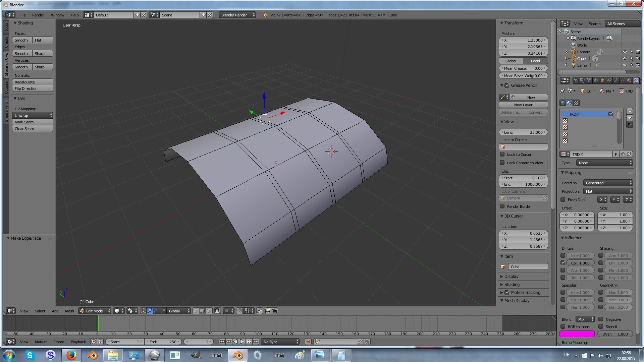The width and height of the screenshot is (644, 362).
Task: Click the snap magnet icon
Action: [x=239, y=311]
